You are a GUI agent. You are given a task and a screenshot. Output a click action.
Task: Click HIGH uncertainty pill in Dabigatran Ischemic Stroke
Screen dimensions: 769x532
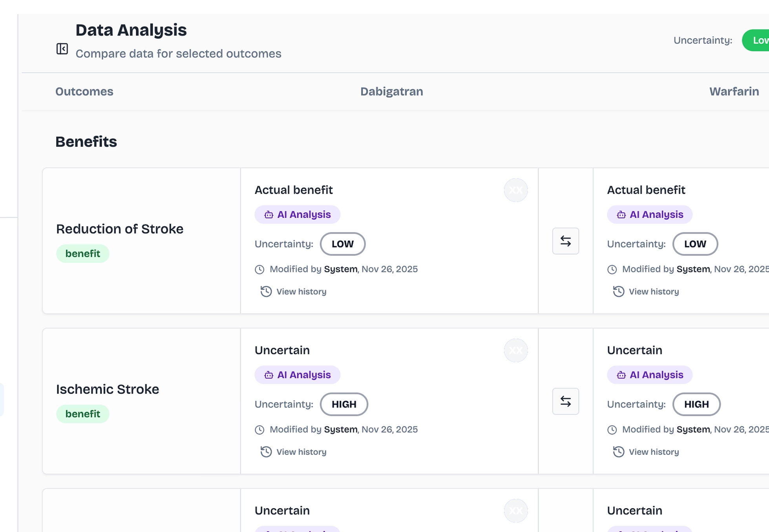pyautogui.click(x=344, y=404)
